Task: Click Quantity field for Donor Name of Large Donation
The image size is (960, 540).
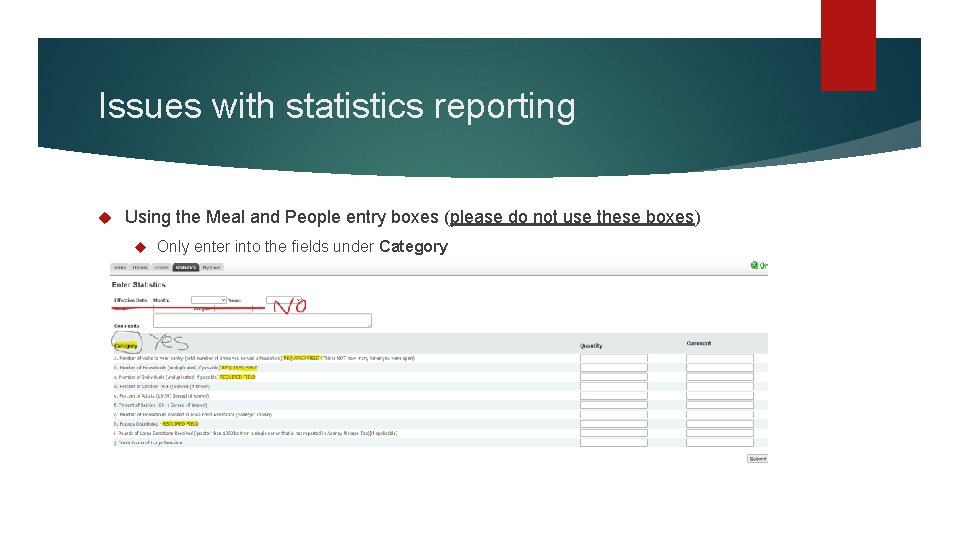Action: pos(613,442)
